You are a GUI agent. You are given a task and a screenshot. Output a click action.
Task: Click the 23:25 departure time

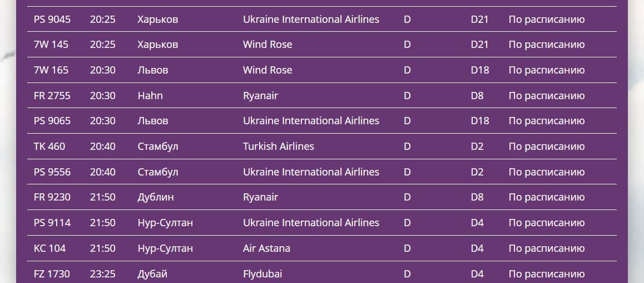point(102,274)
